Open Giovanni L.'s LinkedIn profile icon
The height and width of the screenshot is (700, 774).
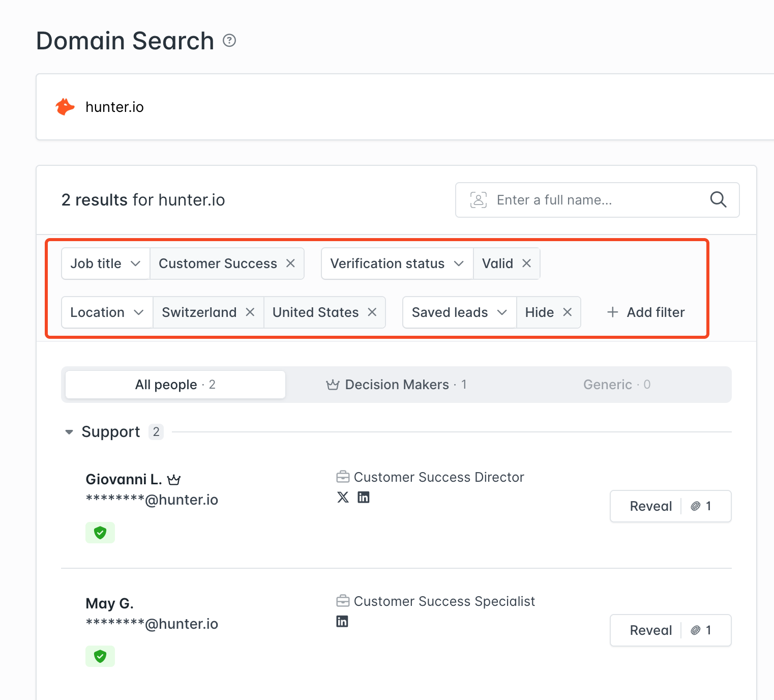pos(363,497)
